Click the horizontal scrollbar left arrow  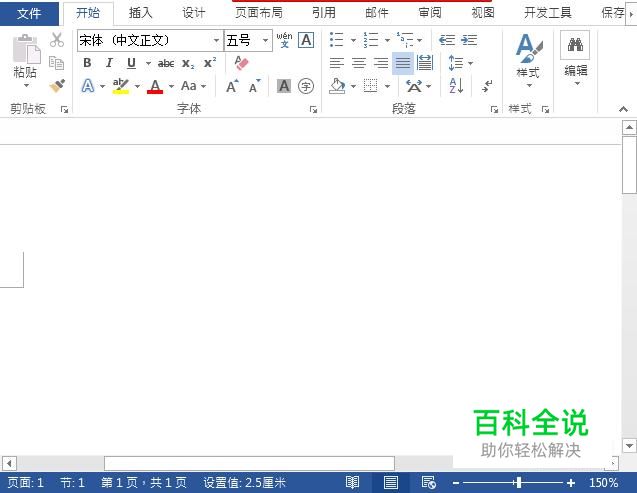click(9, 463)
